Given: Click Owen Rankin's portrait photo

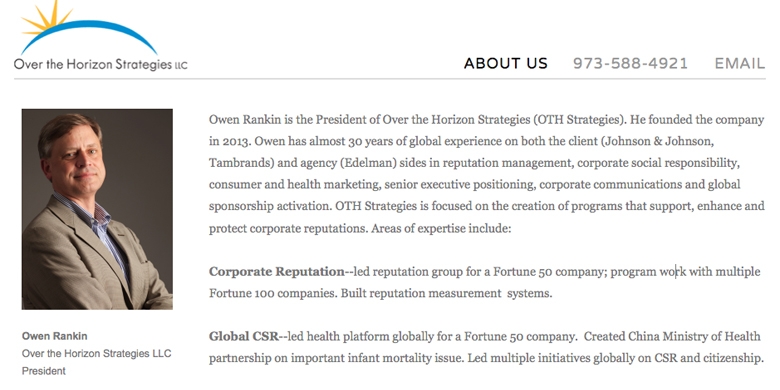Looking at the screenshot, I should click(x=97, y=209).
